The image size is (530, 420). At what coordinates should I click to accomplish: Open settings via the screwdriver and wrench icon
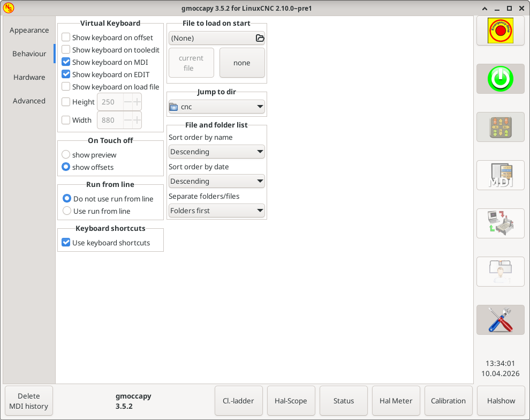(501, 320)
